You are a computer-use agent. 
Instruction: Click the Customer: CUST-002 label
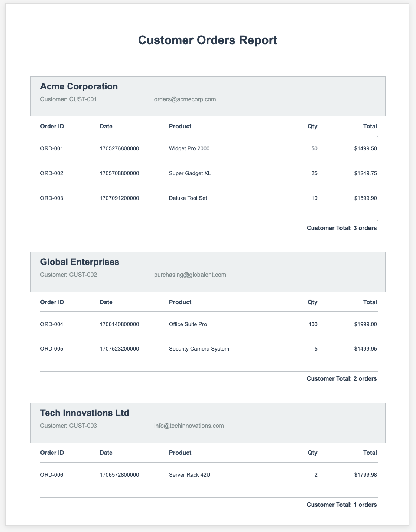68,275
